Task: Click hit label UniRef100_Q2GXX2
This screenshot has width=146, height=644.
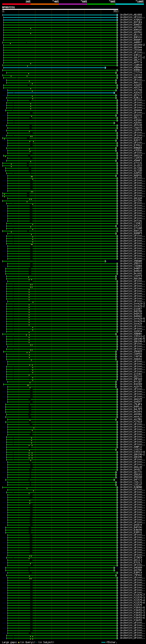Action: point(131,115)
